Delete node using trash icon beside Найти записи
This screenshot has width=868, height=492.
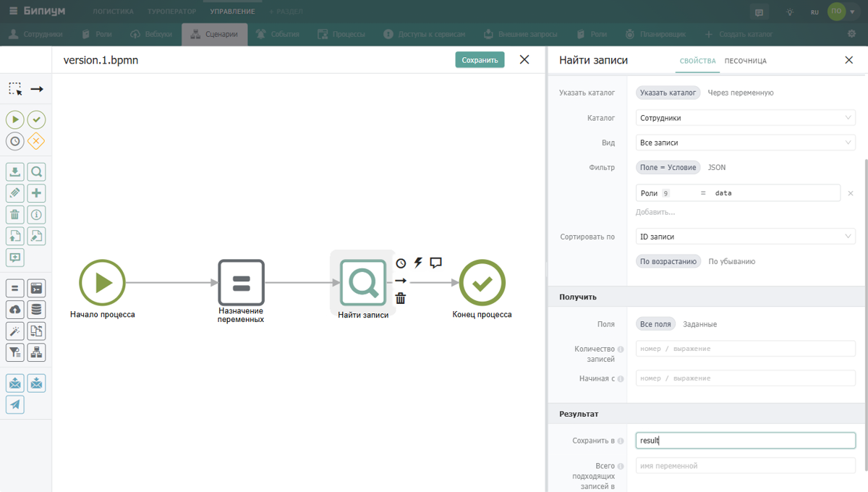pyautogui.click(x=401, y=298)
